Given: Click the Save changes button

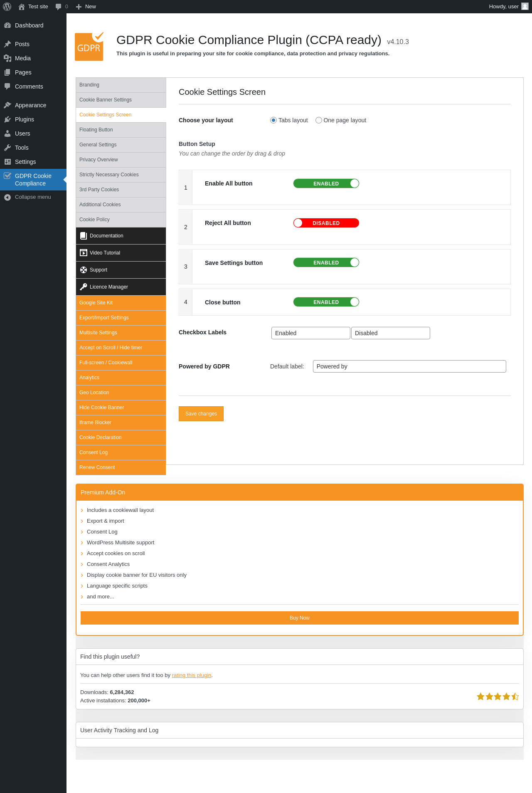Looking at the screenshot, I should pyautogui.click(x=201, y=414).
